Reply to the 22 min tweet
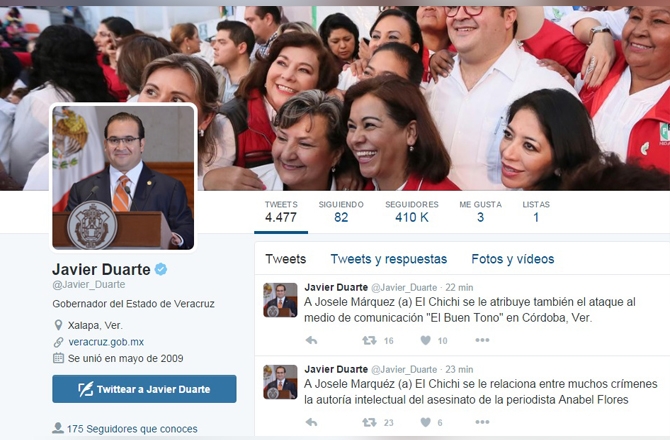The image size is (670, 440). (x=311, y=340)
